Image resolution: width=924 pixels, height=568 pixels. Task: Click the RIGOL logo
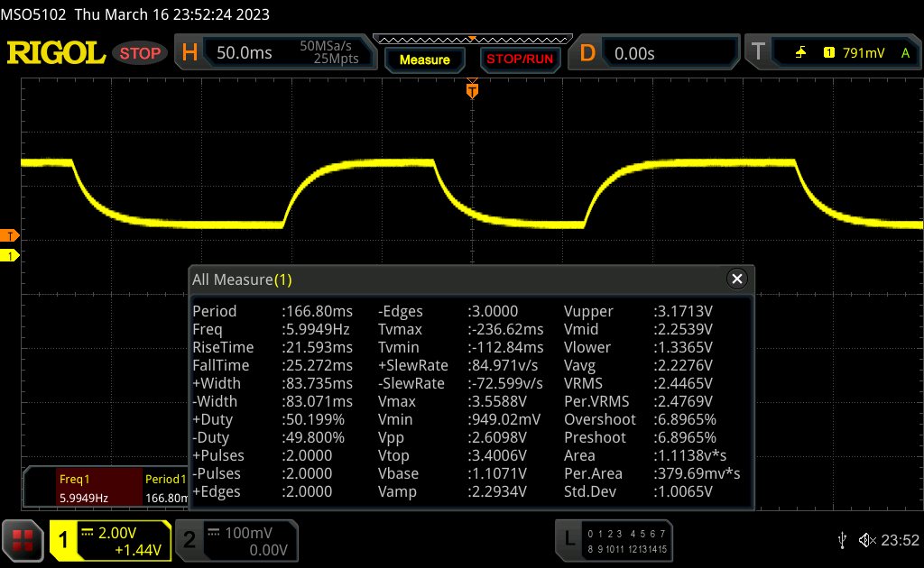(x=56, y=53)
